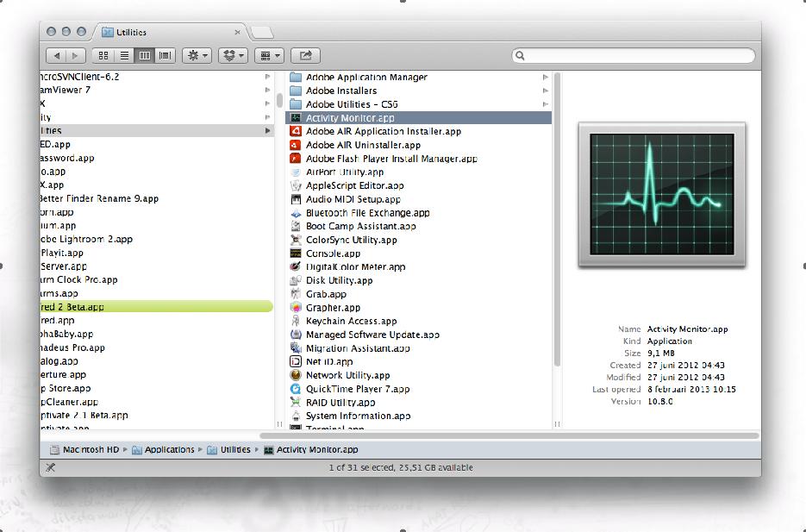The width and height of the screenshot is (806, 532).
Task: Click the Share toolbar button
Action: (305, 55)
